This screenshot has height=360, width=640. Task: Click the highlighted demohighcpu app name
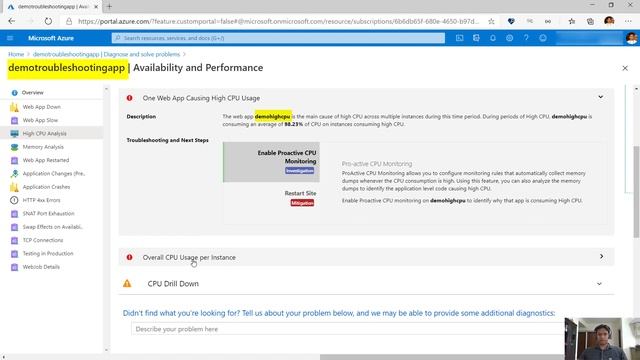coord(273,116)
